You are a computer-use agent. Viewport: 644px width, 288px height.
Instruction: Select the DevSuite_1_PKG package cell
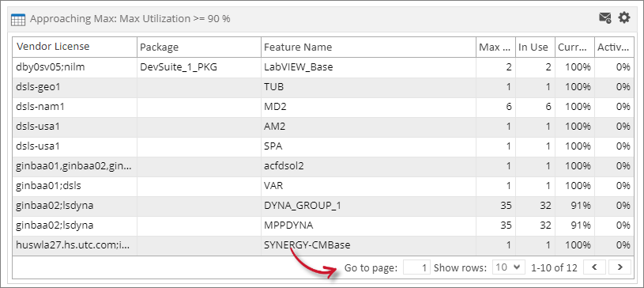coord(199,67)
